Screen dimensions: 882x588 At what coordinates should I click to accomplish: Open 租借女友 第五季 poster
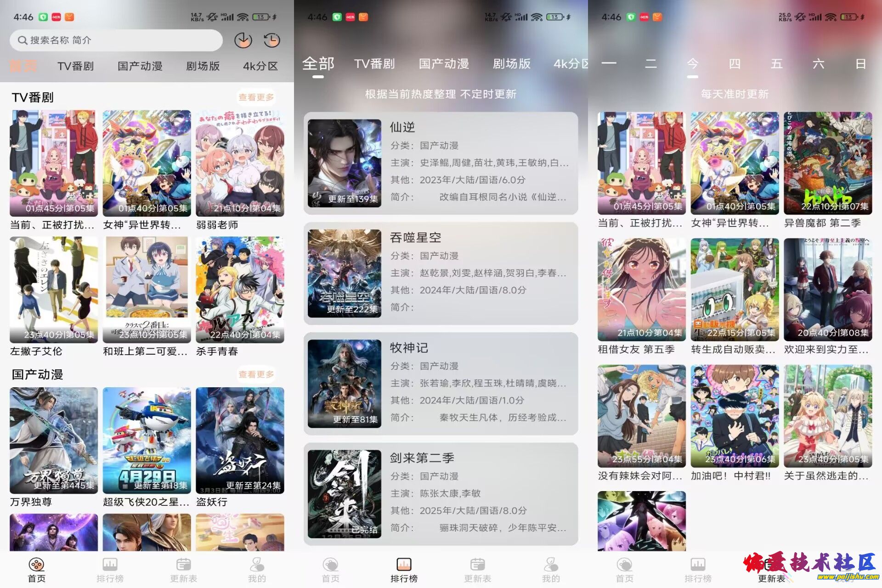coord(642,289)
